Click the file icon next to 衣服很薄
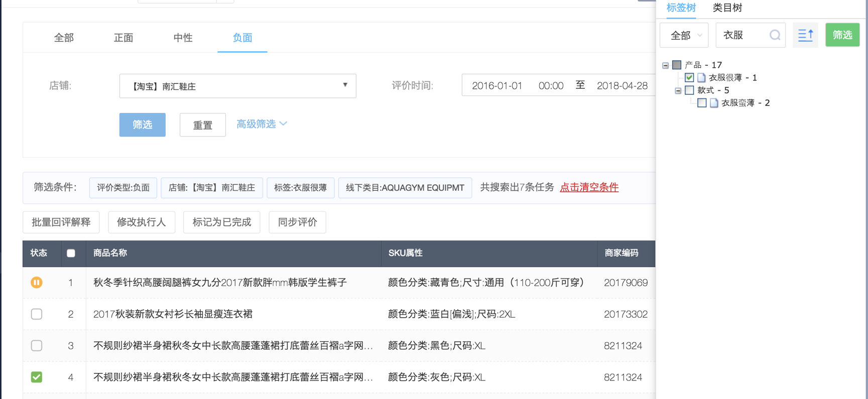The image size is (868, 399). click(x=701, y=78)
